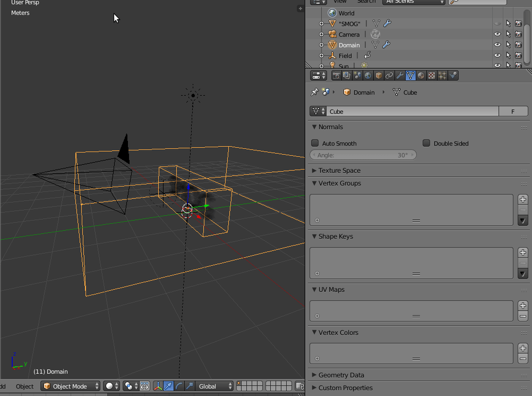532x396 pixels.
Task: Click the Angle 30 degrees slider
Action: click(363, 155)
